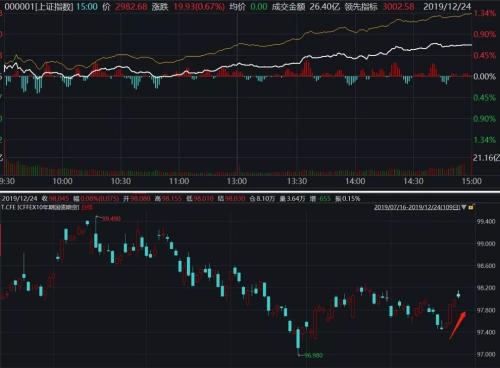Viewport: 500px width, 368px height.
Task: Open the 2019/07/16-2019/12/24 date range link
Action: pos(417,207)
